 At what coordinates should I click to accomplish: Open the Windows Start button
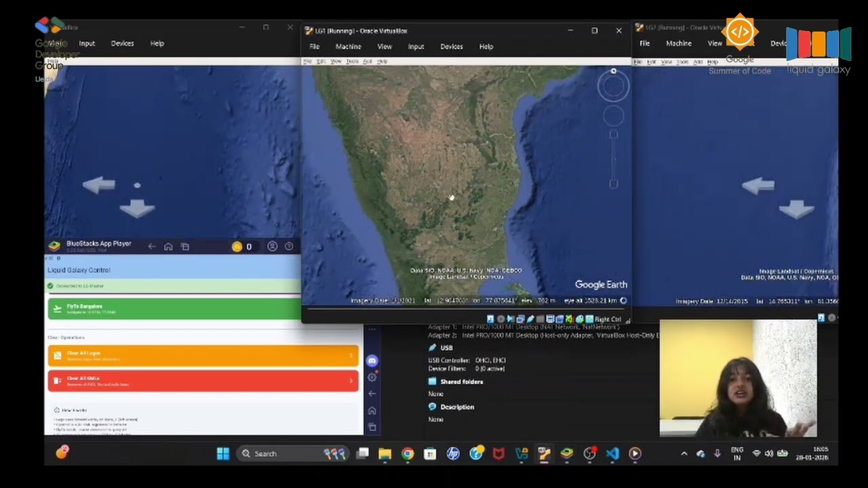point(222,453)
